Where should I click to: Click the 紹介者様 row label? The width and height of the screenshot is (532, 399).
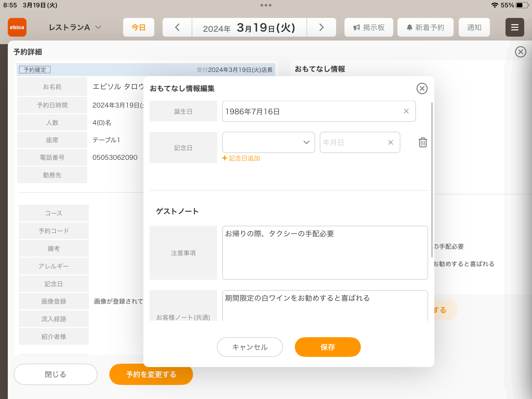54,337
